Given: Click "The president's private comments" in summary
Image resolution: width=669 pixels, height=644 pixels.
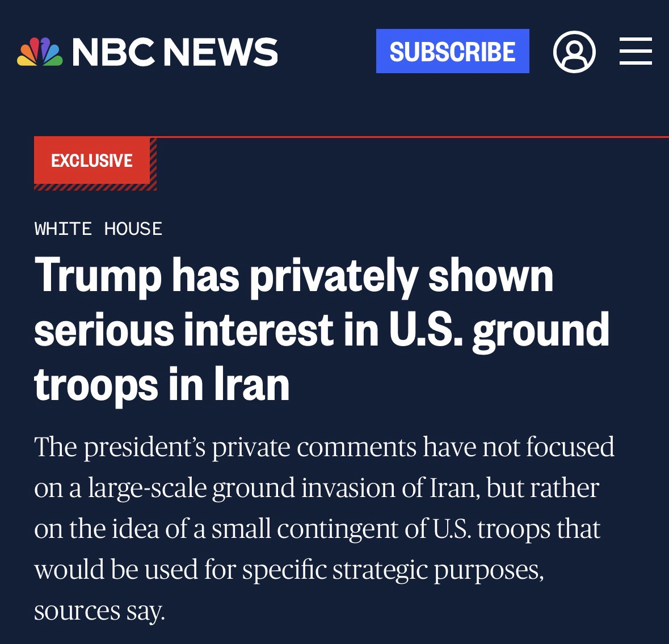Looking at the screenshot, I should [224, 447].
